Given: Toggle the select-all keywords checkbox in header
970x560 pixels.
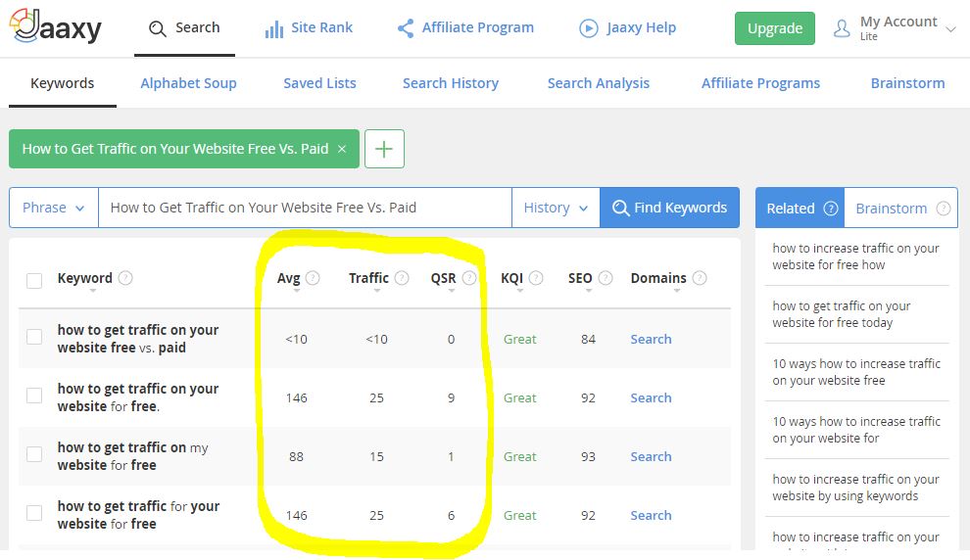Looking at the screenshot, I should coord(34,281).
